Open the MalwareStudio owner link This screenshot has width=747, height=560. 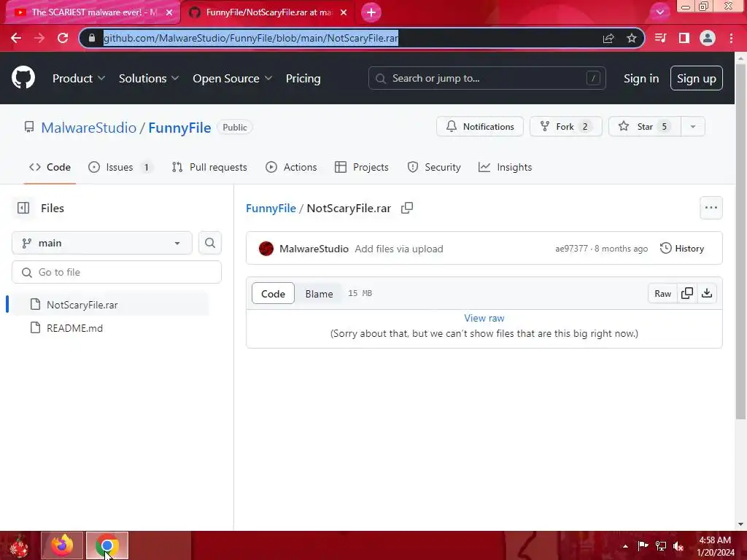(x=88, y=128)
